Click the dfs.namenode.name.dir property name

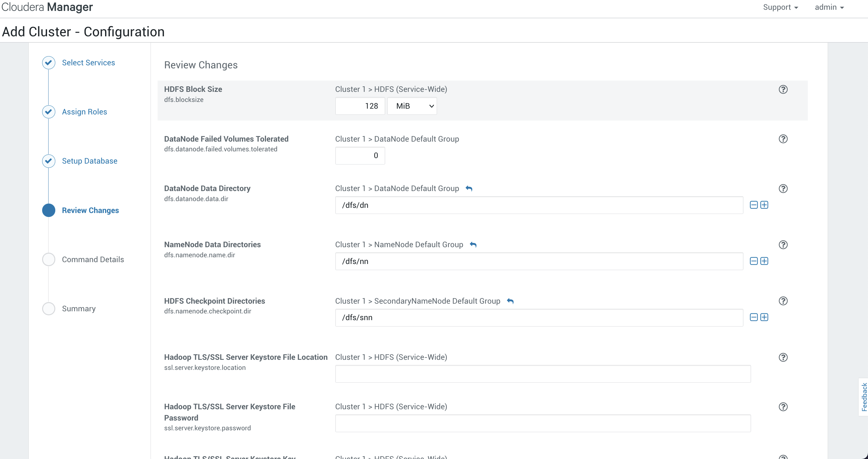199,255
